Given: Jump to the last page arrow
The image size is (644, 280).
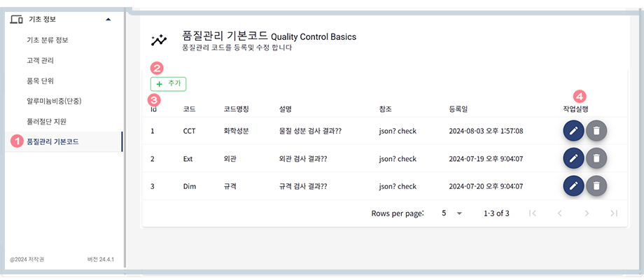Looking at the screenshot, I should click(614, 213).
